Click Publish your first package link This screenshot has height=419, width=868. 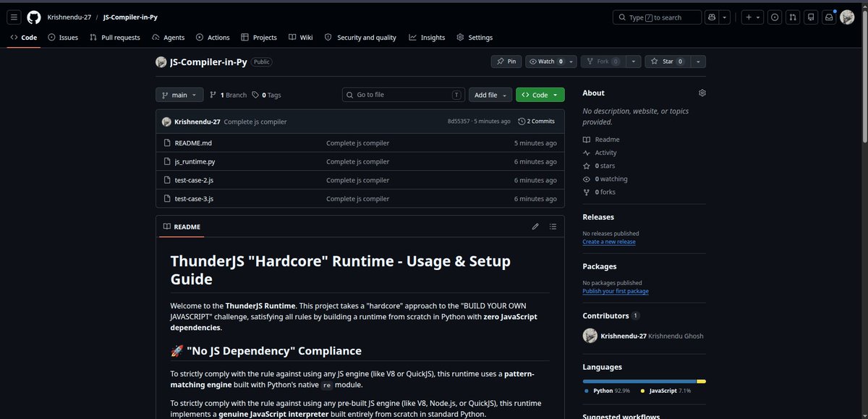click(616, 291)
